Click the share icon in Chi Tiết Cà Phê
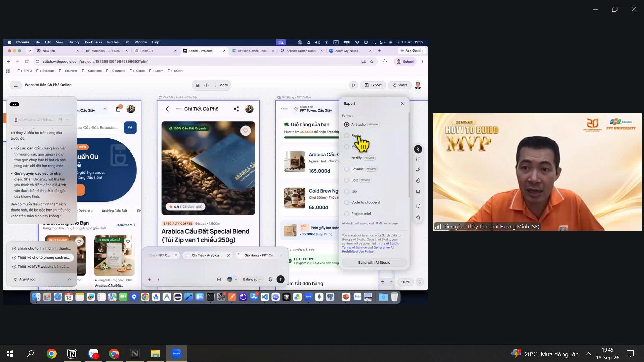644x362 pixels. click(x=236, y=109)
